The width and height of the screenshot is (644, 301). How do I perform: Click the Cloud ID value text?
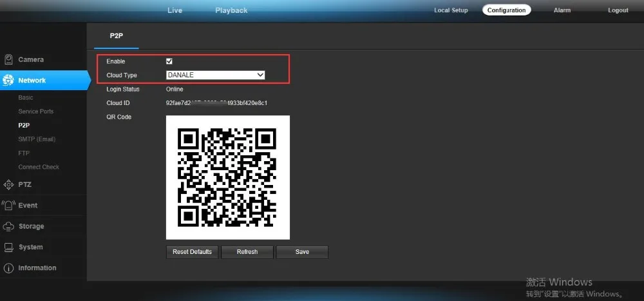(216, 102)
